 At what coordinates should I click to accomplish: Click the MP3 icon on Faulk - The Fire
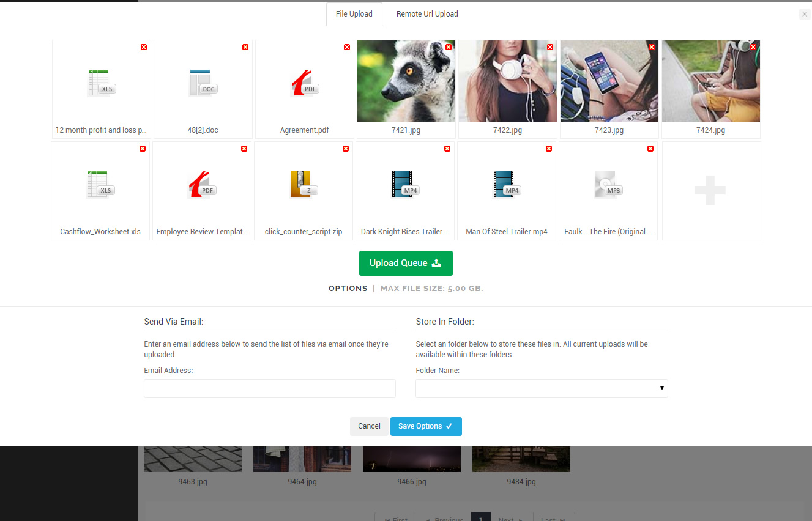tap(608, 183)
